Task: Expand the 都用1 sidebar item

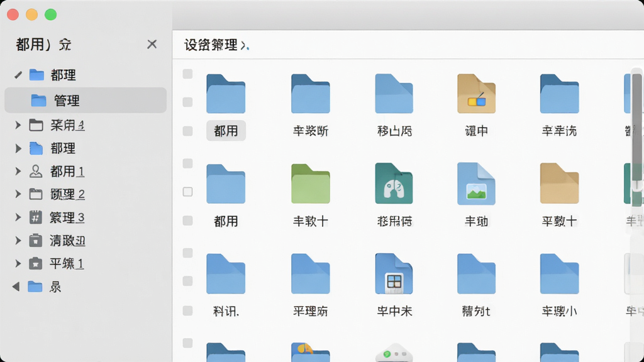Action: (18, 171)
